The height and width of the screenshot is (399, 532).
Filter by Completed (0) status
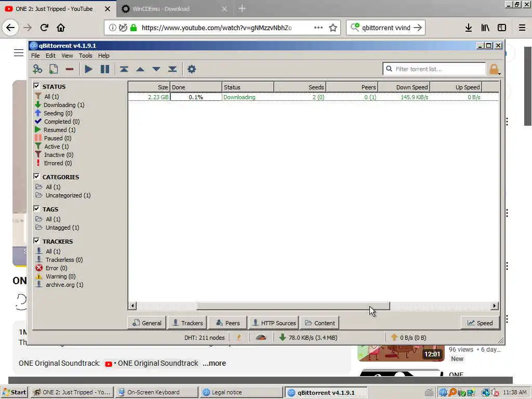[57, 122]
